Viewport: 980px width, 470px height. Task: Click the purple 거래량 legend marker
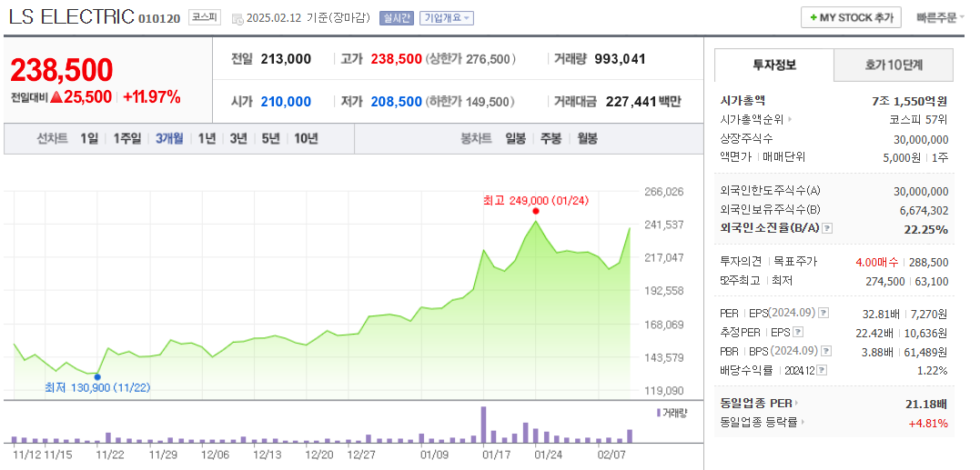(x=658, y=413)
